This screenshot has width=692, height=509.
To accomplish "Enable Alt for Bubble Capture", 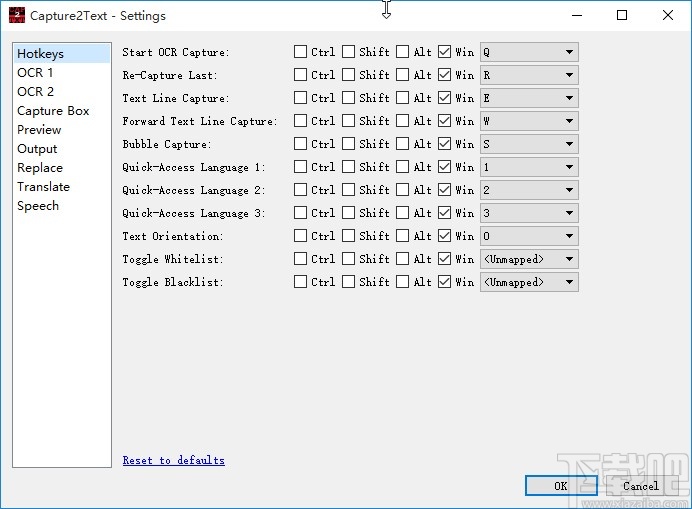I will pos(402,144).
